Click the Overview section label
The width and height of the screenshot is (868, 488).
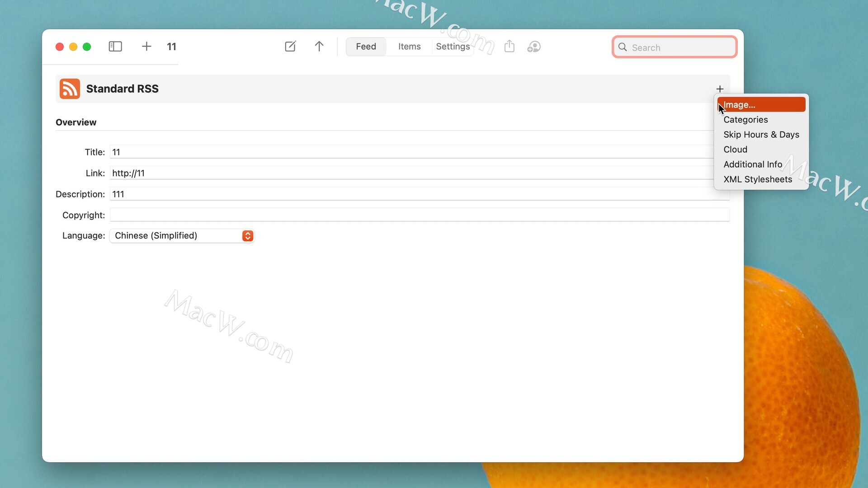[x=76, y=122]
